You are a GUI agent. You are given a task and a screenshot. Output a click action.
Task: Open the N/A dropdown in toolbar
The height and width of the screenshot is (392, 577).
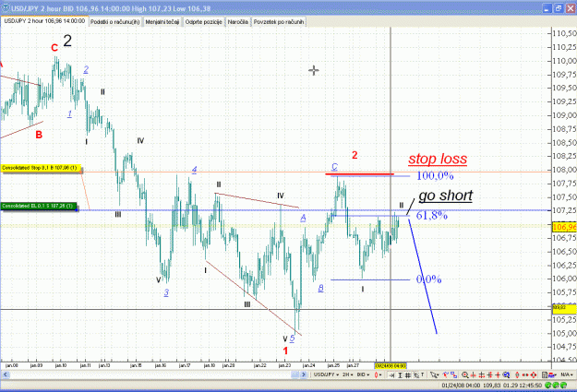click(566, 374)
